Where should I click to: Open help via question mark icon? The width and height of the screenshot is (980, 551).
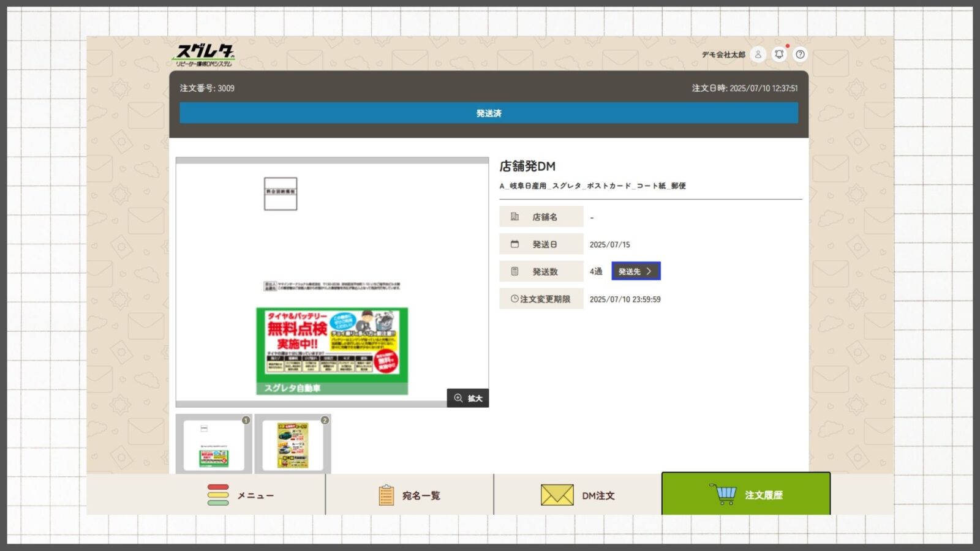point(800,54)
